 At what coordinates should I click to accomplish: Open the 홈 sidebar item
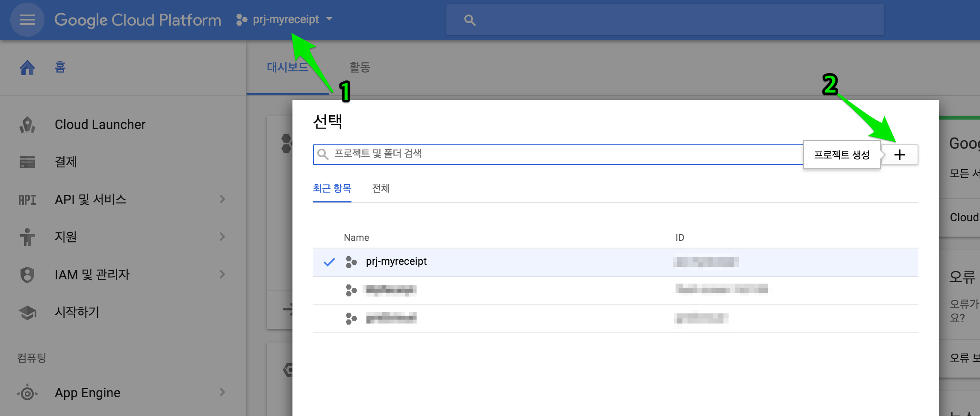(x=60, y=67)
